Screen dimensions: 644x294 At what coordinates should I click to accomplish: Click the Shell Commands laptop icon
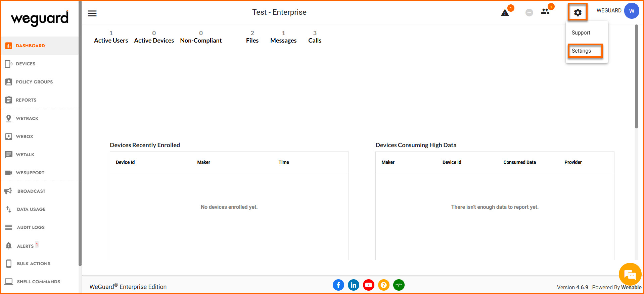pos(9,282)
